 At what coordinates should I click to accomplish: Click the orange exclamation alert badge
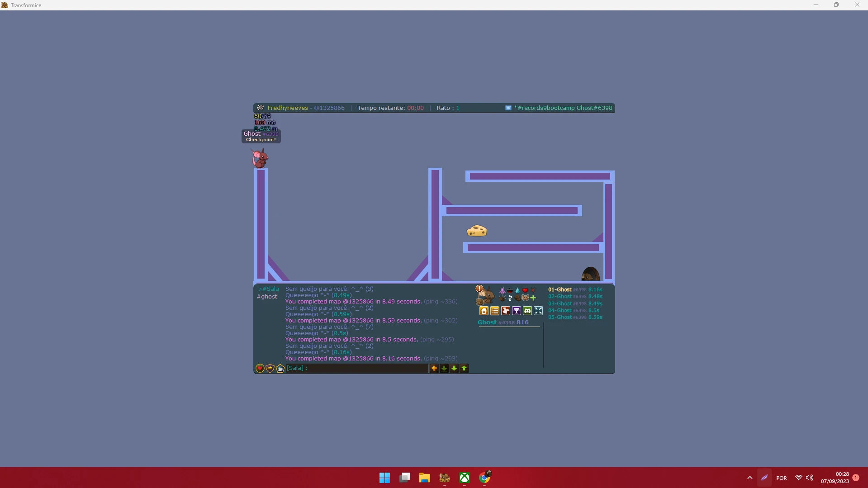(x=479, y=289)
